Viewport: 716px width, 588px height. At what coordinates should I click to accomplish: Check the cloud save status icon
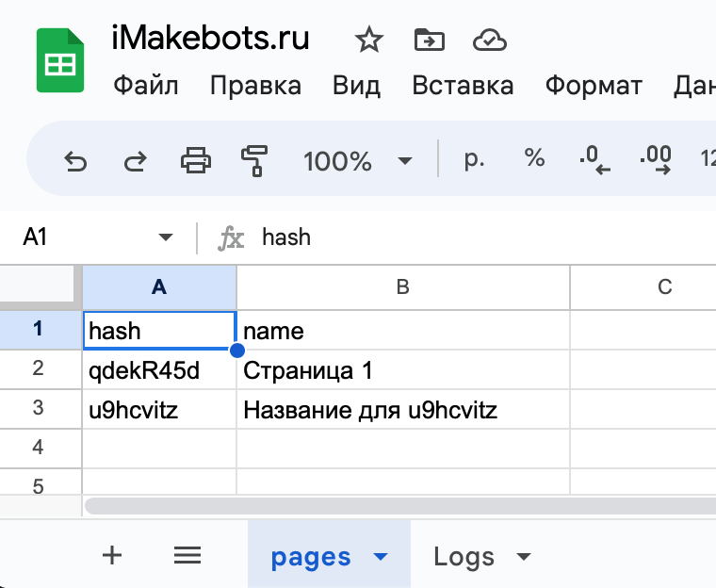[x=490, y=41]
